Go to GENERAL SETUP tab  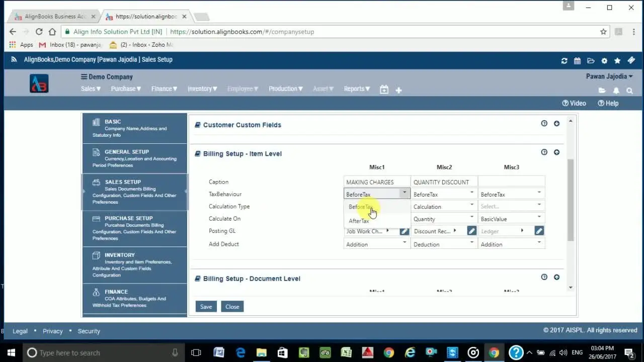coord(135,158)
